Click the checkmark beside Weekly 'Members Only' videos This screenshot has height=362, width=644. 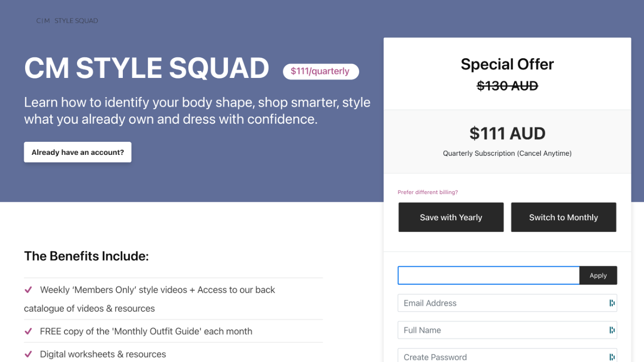(29, 290)
